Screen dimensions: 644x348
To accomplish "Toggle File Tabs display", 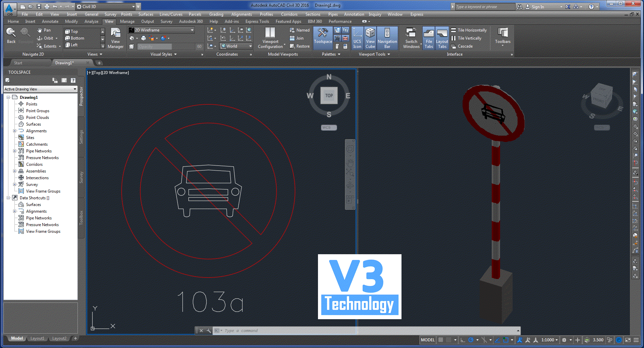I will 429,38.
